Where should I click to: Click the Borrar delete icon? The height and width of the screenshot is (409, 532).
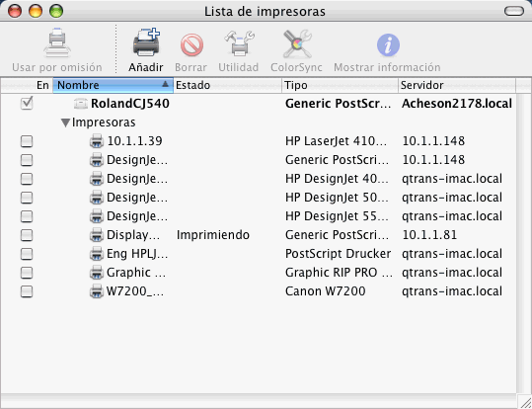191,44
